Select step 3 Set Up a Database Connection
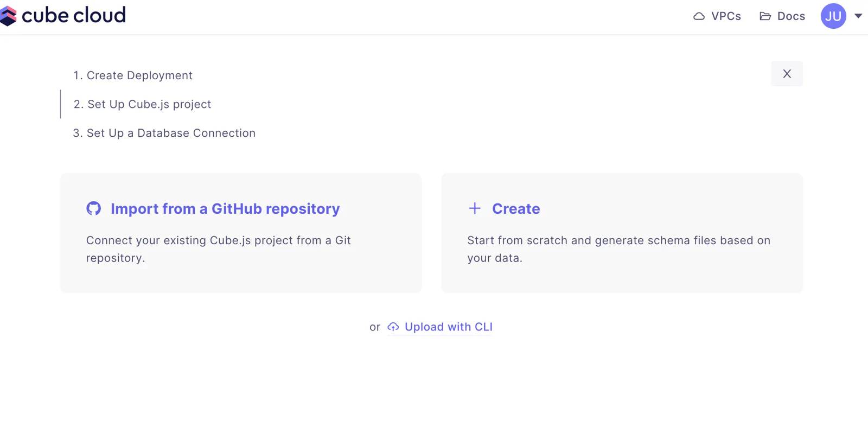This screenshot has width=868, height=446. click(x=164, y=133)
